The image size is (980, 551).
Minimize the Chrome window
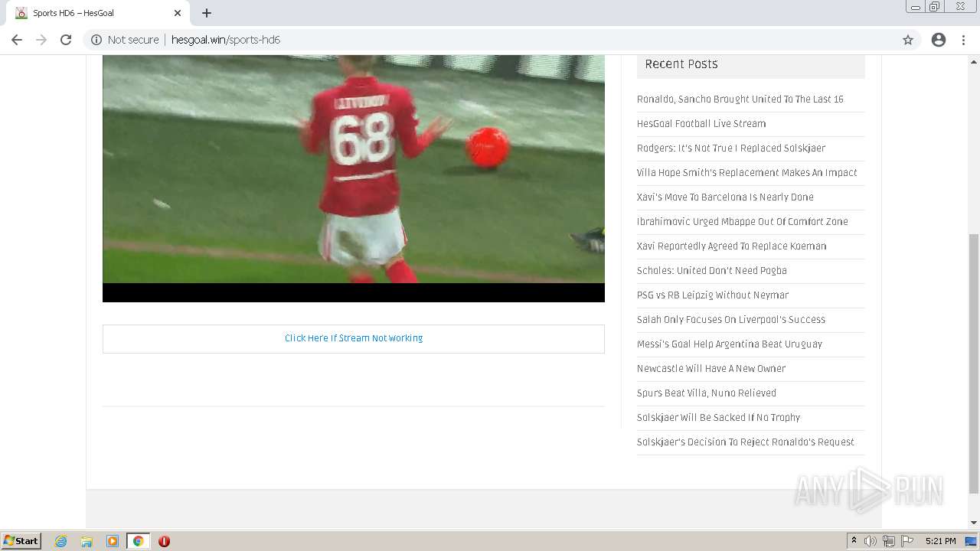915,7
